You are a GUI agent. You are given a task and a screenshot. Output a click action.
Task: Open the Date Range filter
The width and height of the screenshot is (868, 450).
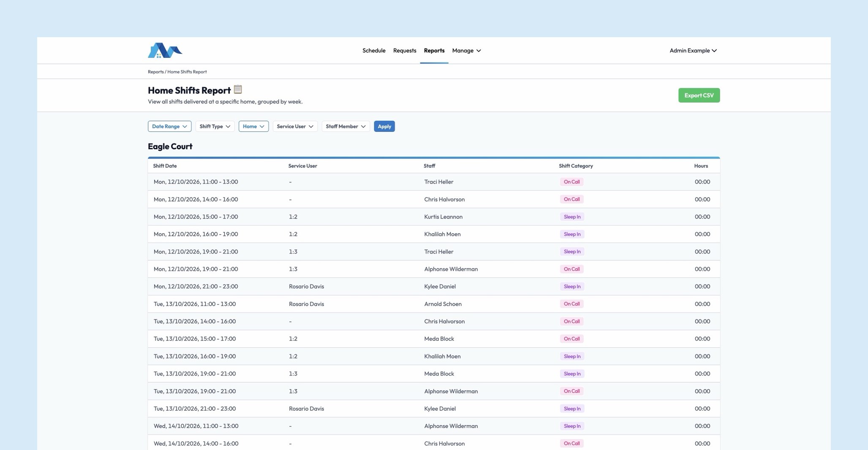tap(169, 126)
